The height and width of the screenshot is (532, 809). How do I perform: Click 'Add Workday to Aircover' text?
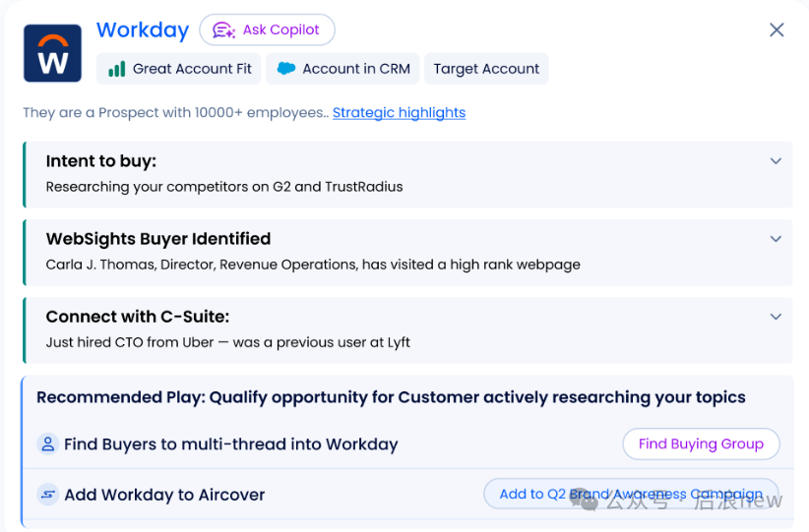point(164,495)
